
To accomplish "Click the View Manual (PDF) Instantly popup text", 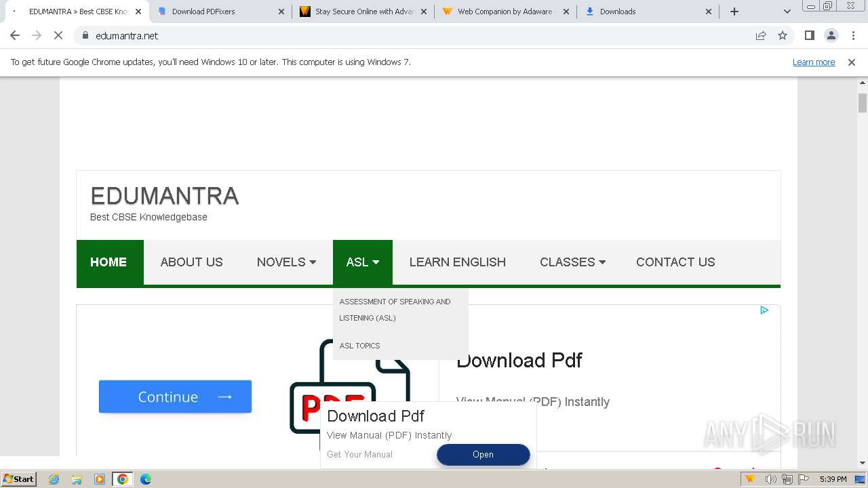I will (x=389, y=435).
